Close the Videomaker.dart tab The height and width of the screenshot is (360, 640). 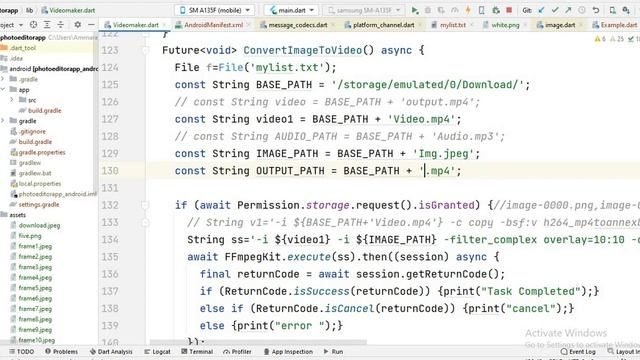[x=164, y=25]
